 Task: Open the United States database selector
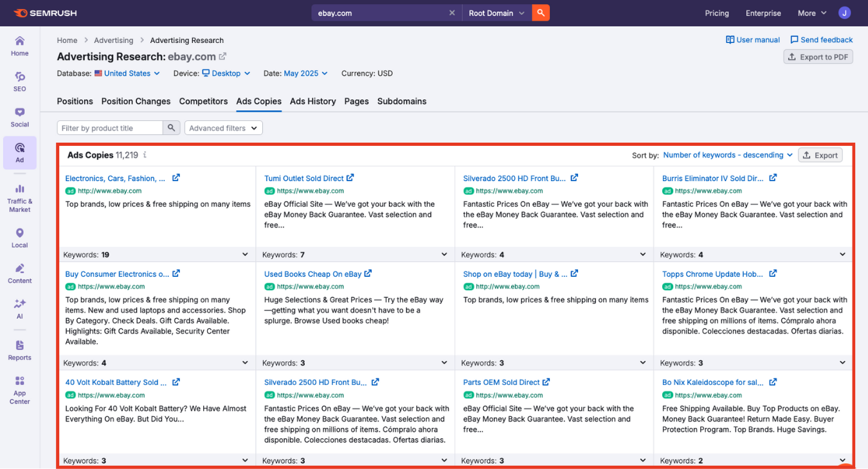point(127,73)
